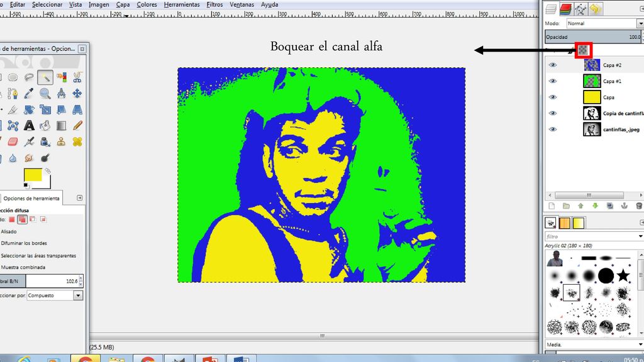644x362 pixels.
Task: Choose intersect with selection mode
Action: [x=43, y=219]
